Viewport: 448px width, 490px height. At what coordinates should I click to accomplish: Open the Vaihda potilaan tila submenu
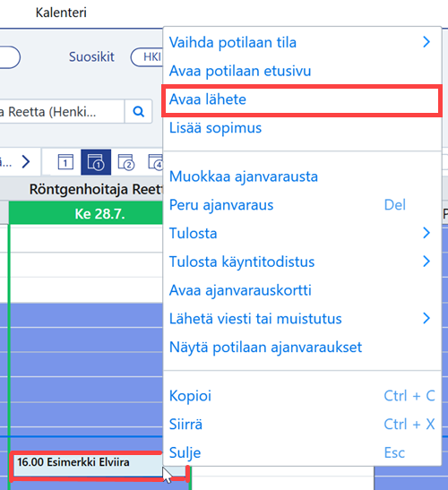tap(302, 42)
